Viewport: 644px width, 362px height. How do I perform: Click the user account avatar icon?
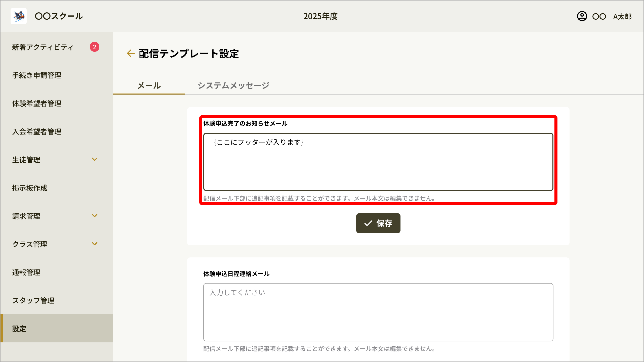(582, 16)
